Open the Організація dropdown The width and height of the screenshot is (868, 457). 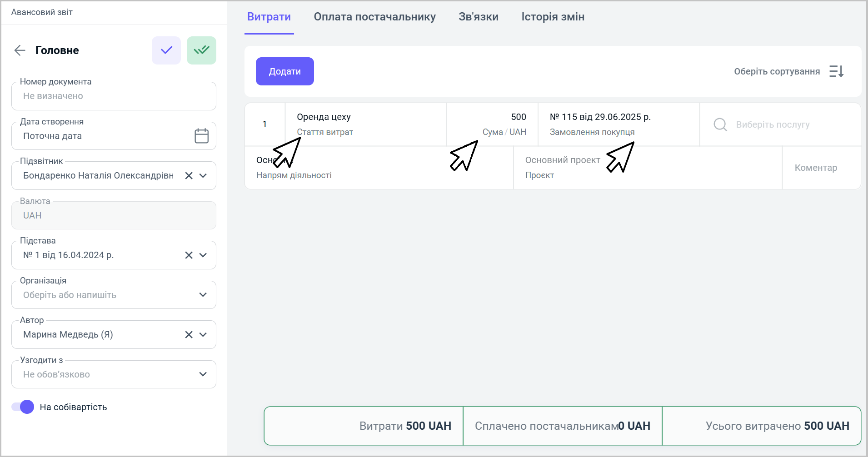point(203,295)
